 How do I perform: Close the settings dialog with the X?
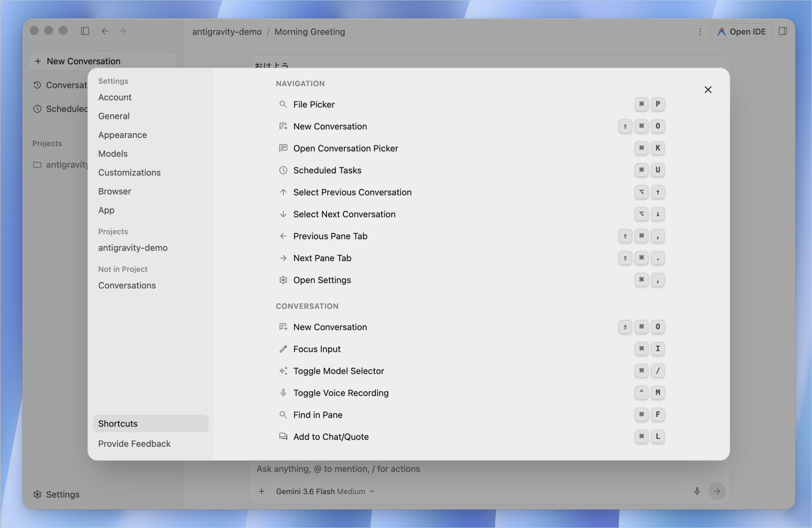(x=708, y=90)
